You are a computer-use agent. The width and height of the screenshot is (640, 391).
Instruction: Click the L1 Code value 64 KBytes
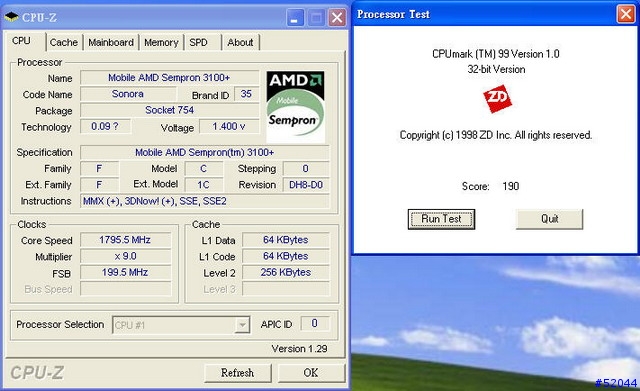tap(286, 256)
